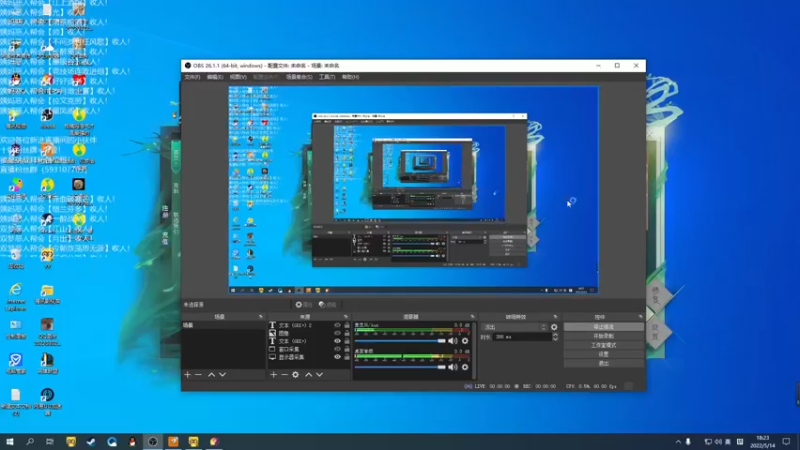Remove selected source with minus icon
Viewport: 800px width, 450px height.
284,374
